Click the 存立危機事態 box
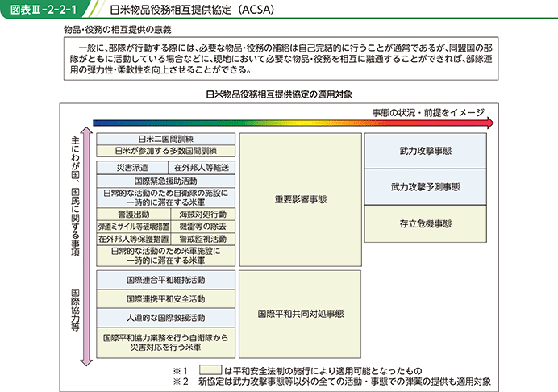 pos(426,224)
